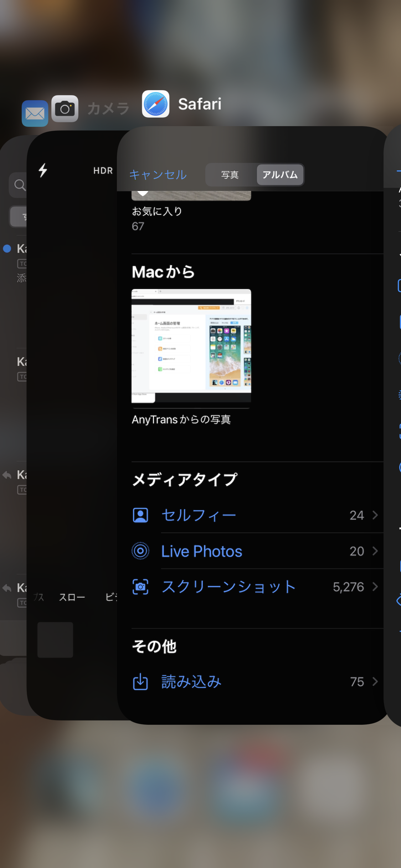This screenshot has height=868, width=401.
Task: Tap the Mail app icon
Action: [x=35, y=113]
